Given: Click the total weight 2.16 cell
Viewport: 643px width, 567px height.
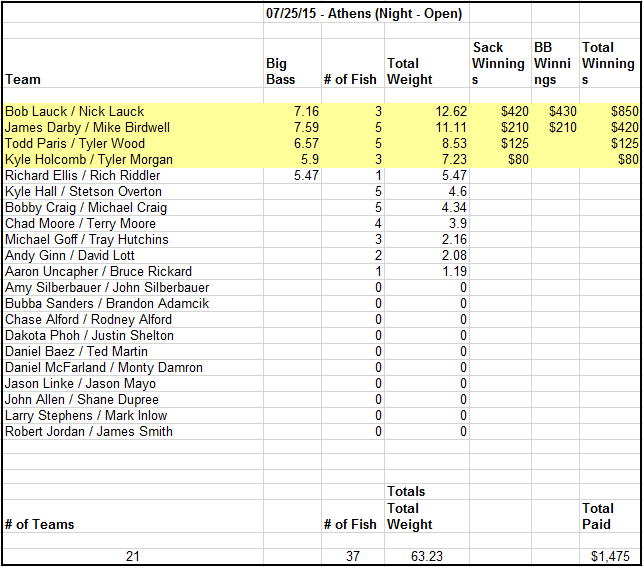Looking at the screenshot, I should 454,239.
